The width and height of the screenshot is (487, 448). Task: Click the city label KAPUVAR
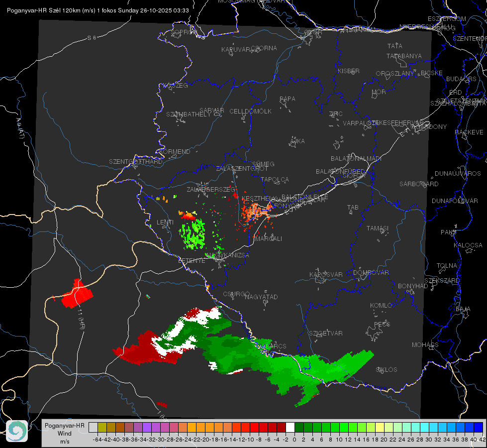[236, 50]
